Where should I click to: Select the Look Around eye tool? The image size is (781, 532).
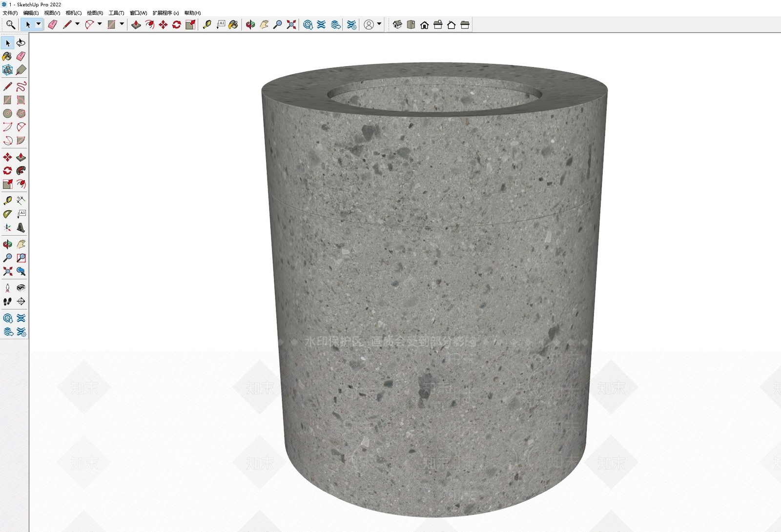pyautogui.click(x=21, y=288)
